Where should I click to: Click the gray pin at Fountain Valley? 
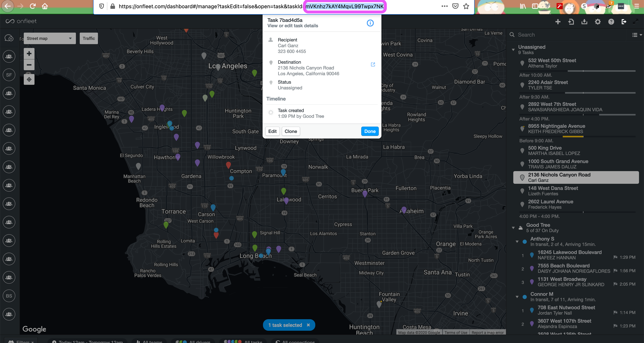click(379, 304)
